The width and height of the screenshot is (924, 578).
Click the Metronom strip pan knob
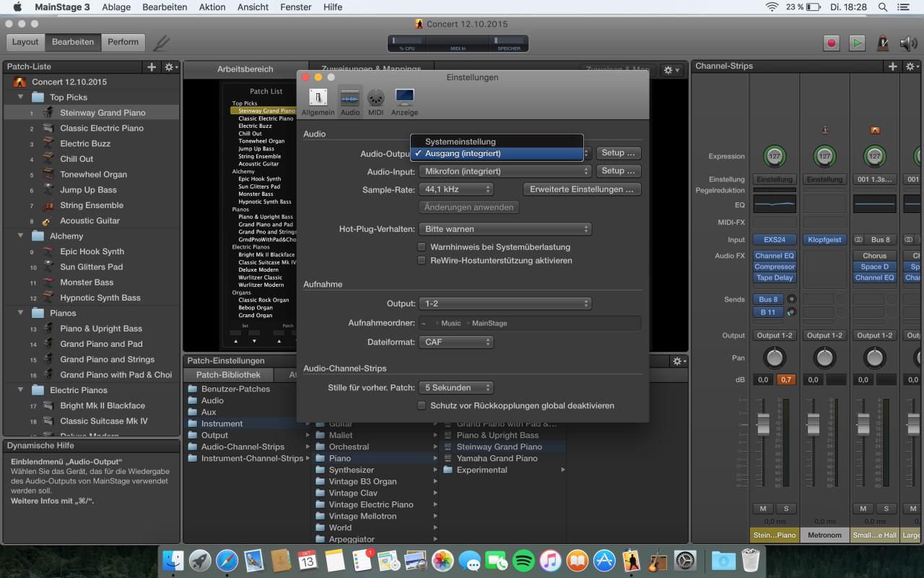[824, 357]
